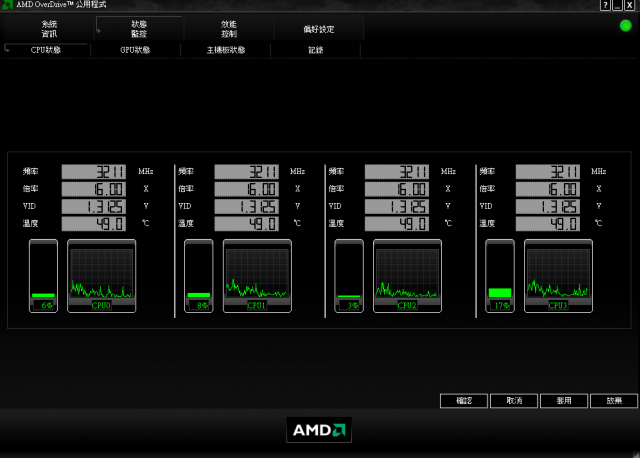This screenshot has height=458, width=640.
Task: Open help with the question mark icon
Action: tap(605, 5)
